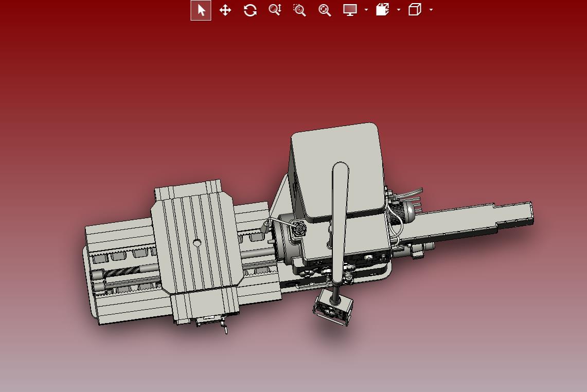Click the 3D lathe machine model
This screenshot has width=587, height=392.
pos(307,228)
